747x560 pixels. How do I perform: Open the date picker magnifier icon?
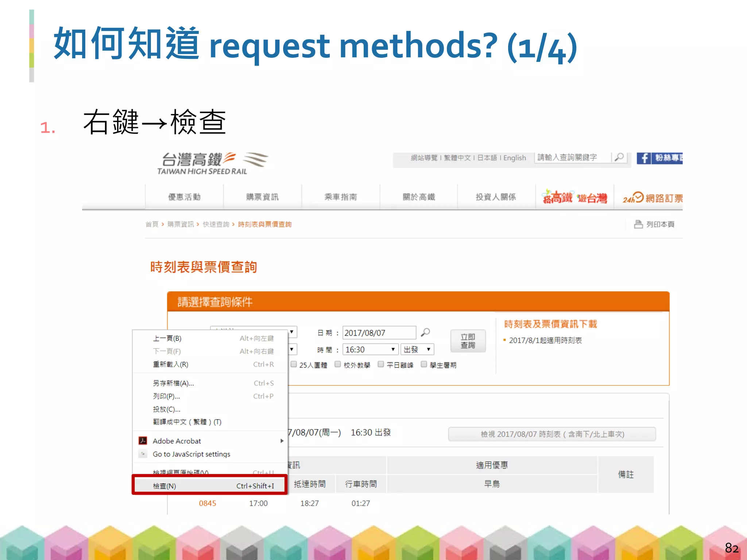click(425, 332)
